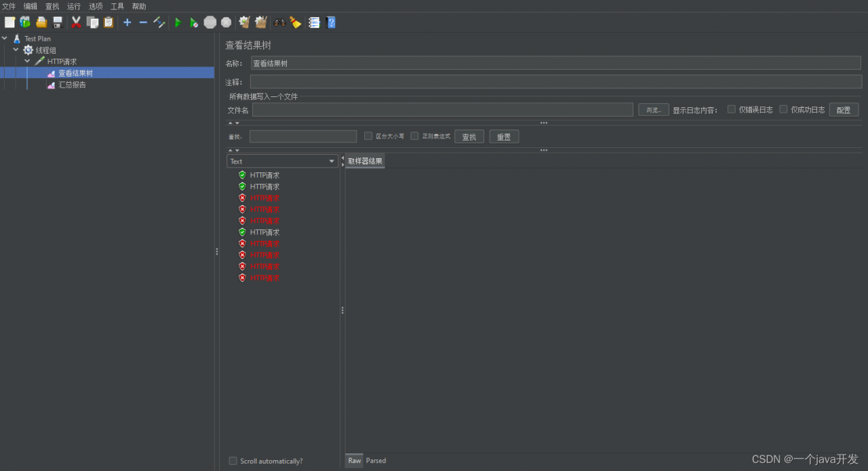The width and height of the screenshot is (868, 471).
Task: Open the Help question mark icon
Action: pyautogui.click(x=331, y=22)
